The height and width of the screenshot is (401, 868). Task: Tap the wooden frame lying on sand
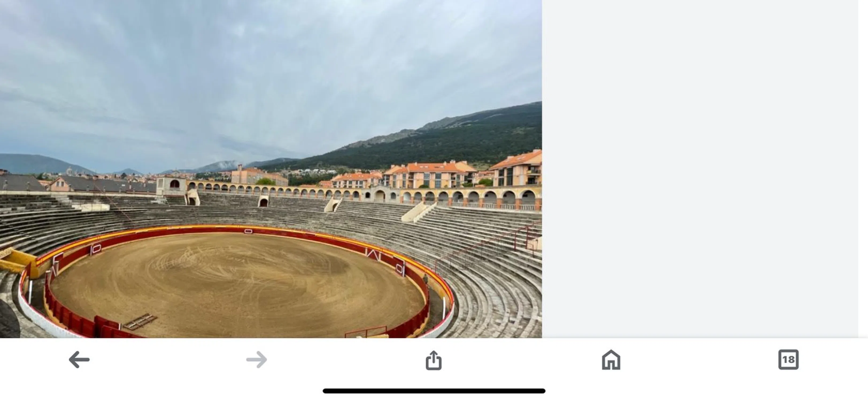[x=140, y=321]
